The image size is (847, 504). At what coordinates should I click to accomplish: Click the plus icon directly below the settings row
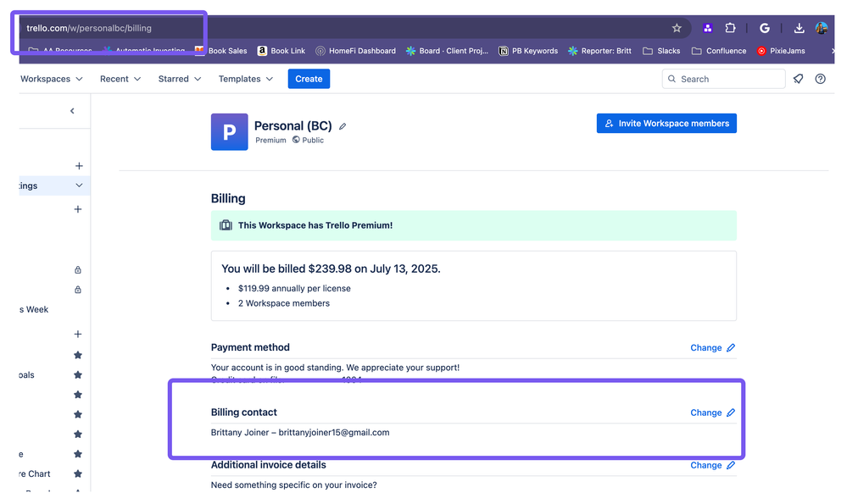(x=78, y=209)
